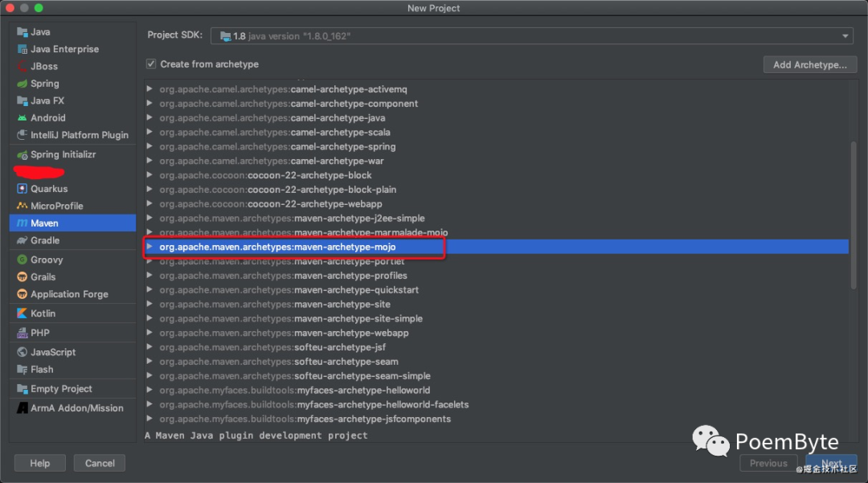Click the Quarkus icon
Image resolution: width=868 pixels, height=483 pixels.
pos(23,189)
